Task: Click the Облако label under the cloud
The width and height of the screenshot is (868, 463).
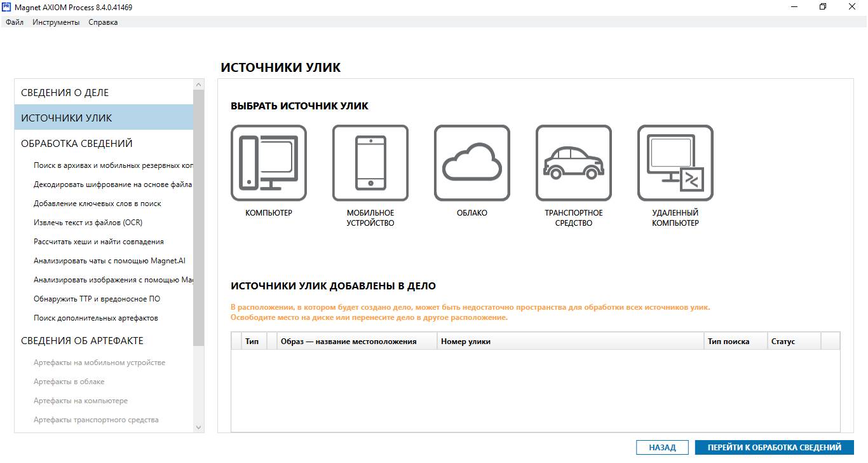Action: [x=472, y=213]
